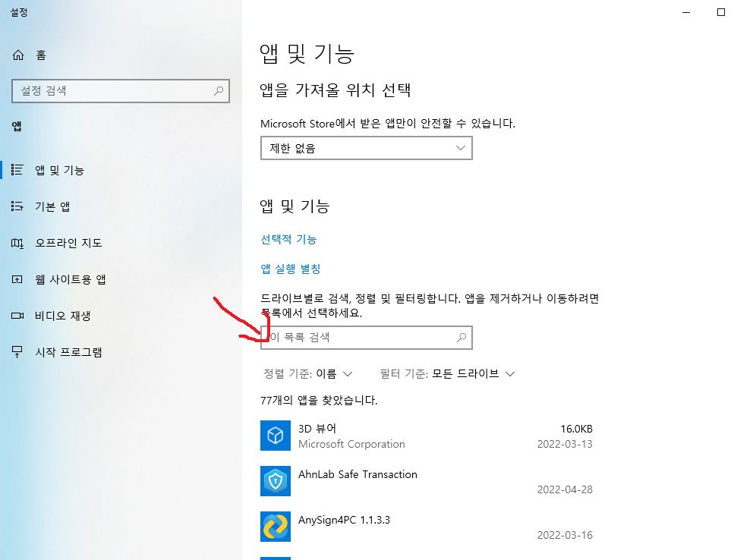Click the AhnLab Safe Transaction icon
Screen dimensions: 734x560
[x=276, y=481]
